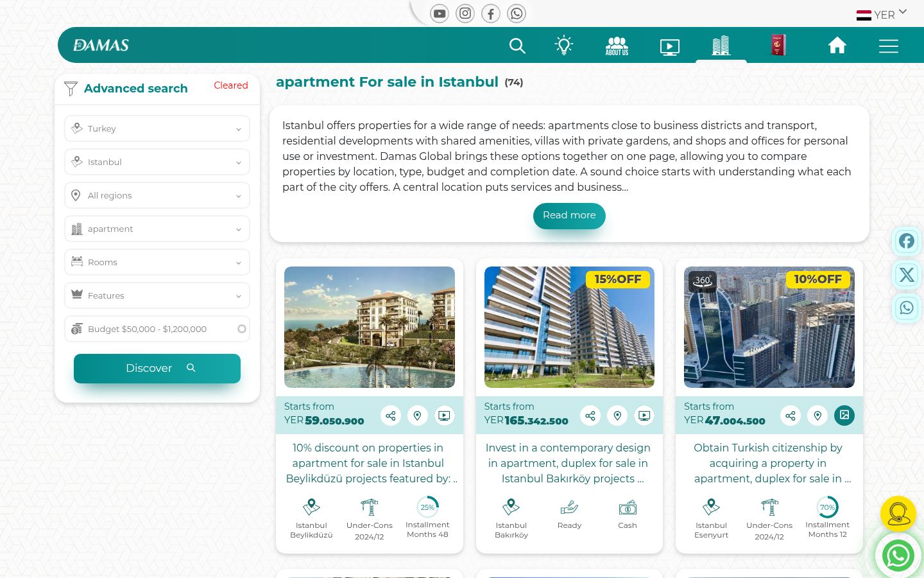924x578 pixels.
Task: Expand the Features dropdown
Action: (157, 295)
